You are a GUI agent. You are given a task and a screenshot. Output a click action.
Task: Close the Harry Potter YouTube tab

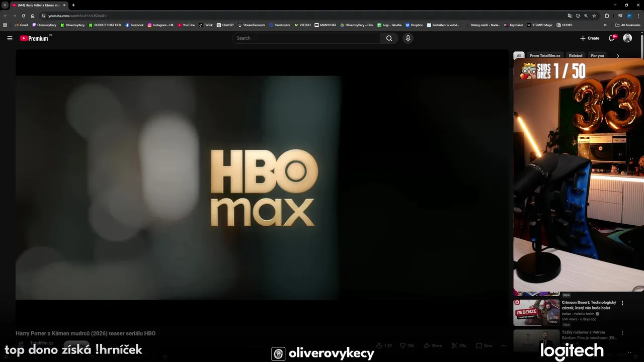tap(64, 5)
